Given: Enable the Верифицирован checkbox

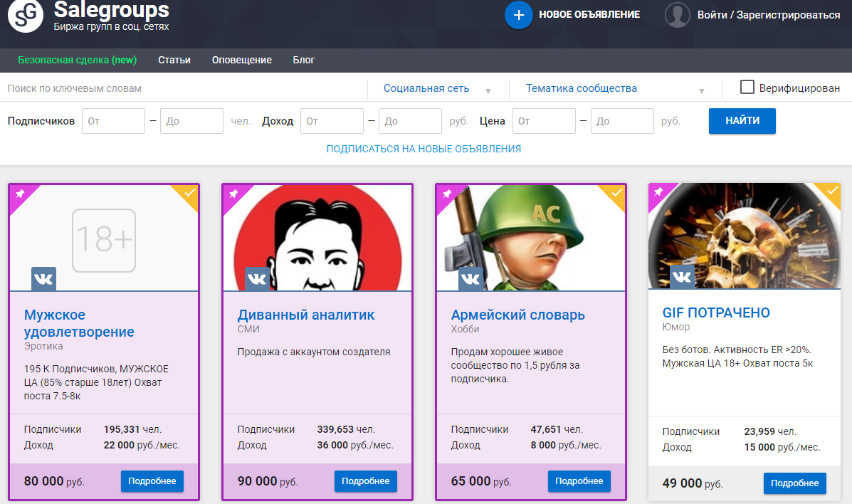Looking at the screenshot, I should click(747, 88).
